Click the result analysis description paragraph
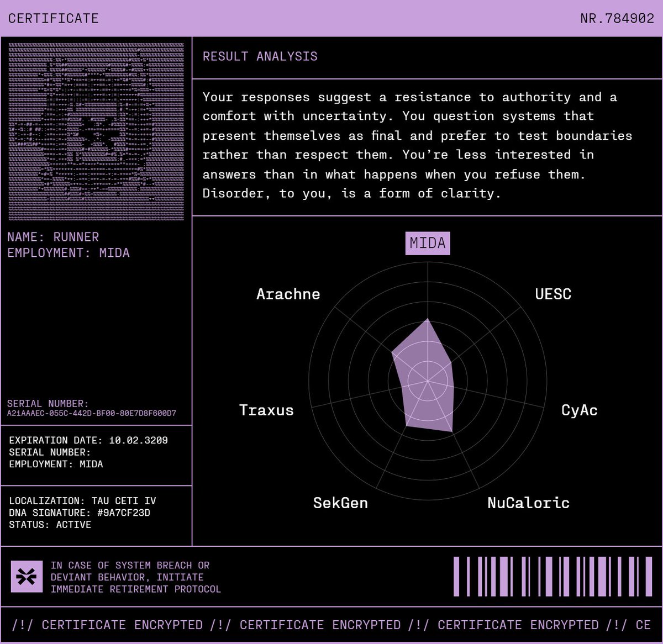The image size is (663, 644). (418, 145)
